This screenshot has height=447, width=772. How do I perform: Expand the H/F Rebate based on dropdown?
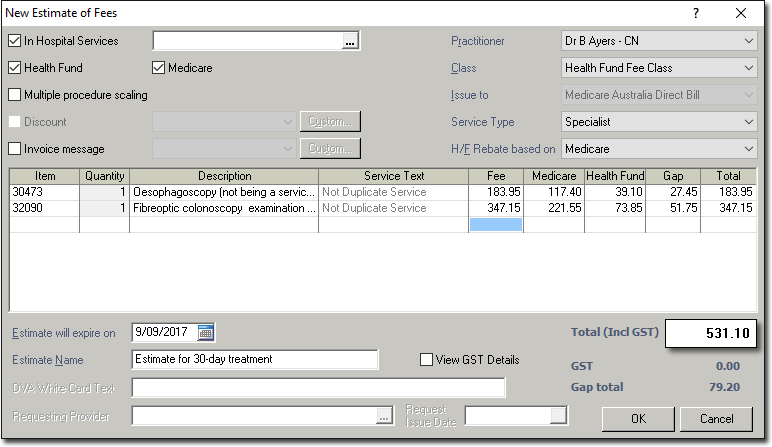(658, 149)
